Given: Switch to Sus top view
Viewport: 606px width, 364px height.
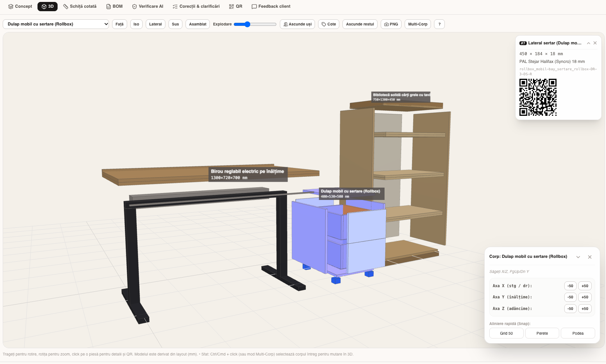Looking at the screenshot, I should pos(175,24).
